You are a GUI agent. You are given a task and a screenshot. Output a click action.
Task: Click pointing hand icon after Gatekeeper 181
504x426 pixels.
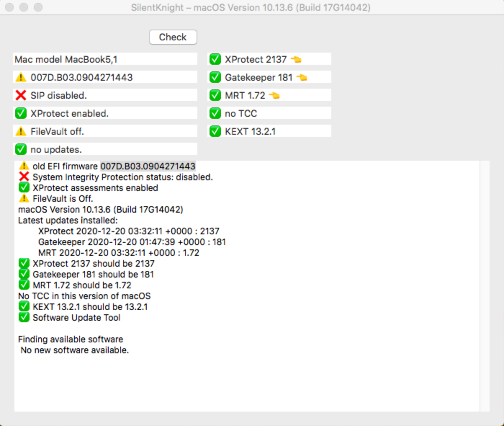(302, 77)
